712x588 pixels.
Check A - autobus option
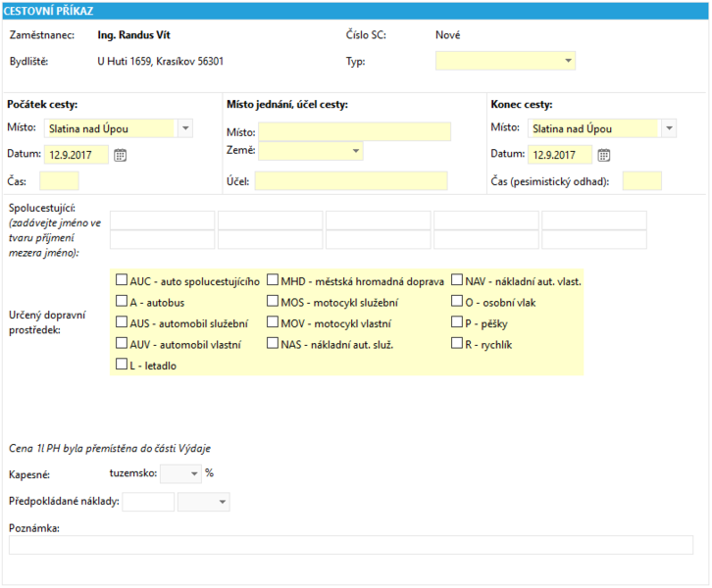tap(122, 301)
